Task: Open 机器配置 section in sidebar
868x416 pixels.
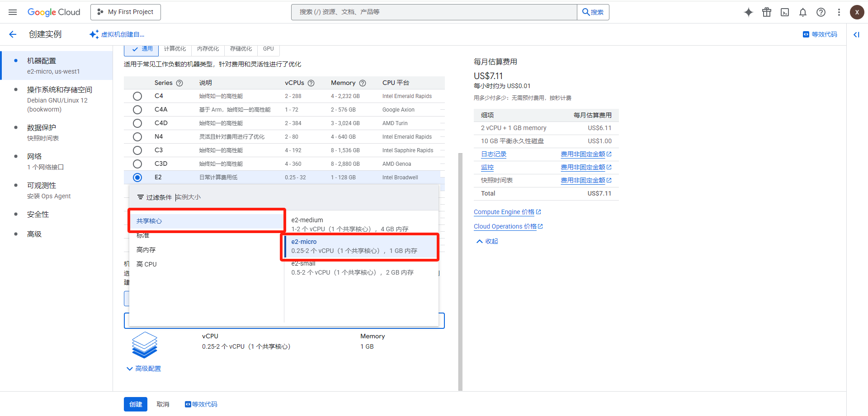Action: [x=57, y=65]
